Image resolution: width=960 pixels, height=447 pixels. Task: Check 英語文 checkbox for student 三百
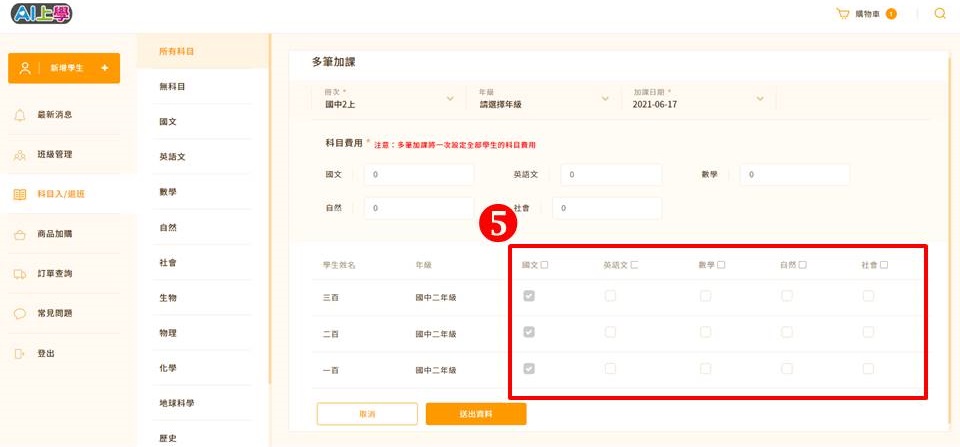[610, 296]
